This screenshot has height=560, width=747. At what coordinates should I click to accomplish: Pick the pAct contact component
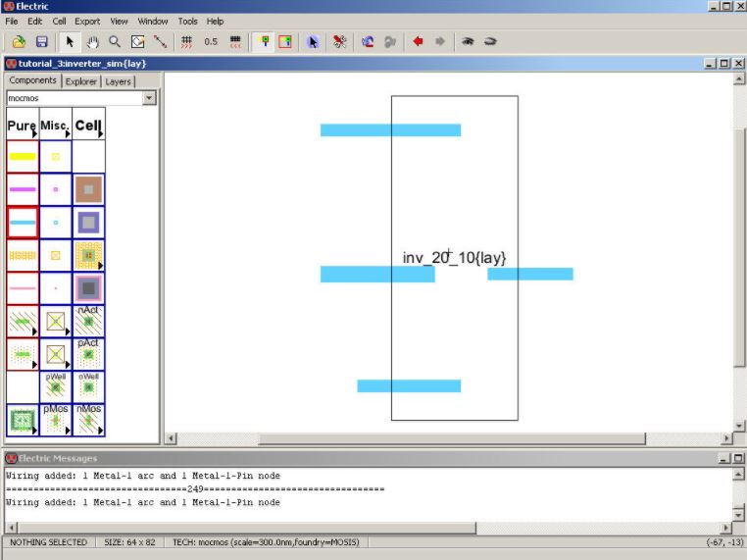point(88,354)
